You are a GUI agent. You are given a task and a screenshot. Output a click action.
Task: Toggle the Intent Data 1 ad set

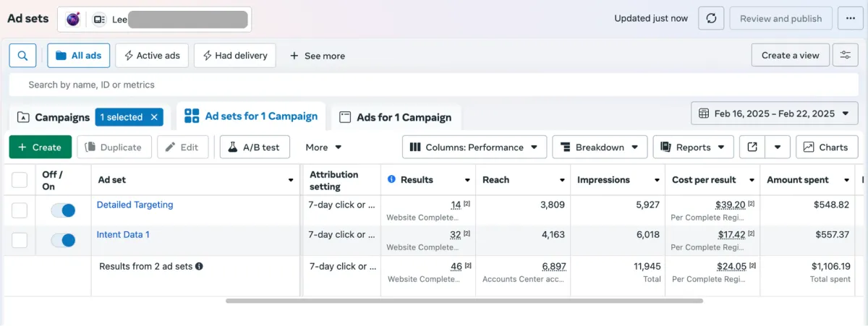(64, 240)
